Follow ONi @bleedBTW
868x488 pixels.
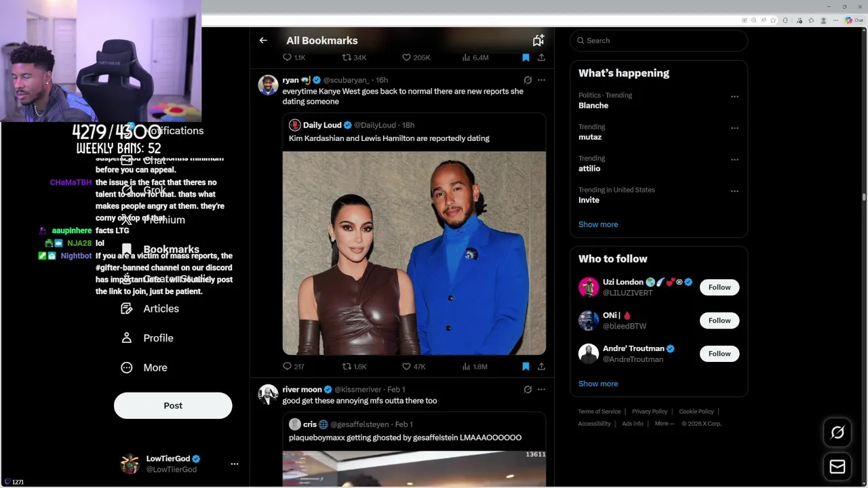pyautogui.click(x=719, y=321)
